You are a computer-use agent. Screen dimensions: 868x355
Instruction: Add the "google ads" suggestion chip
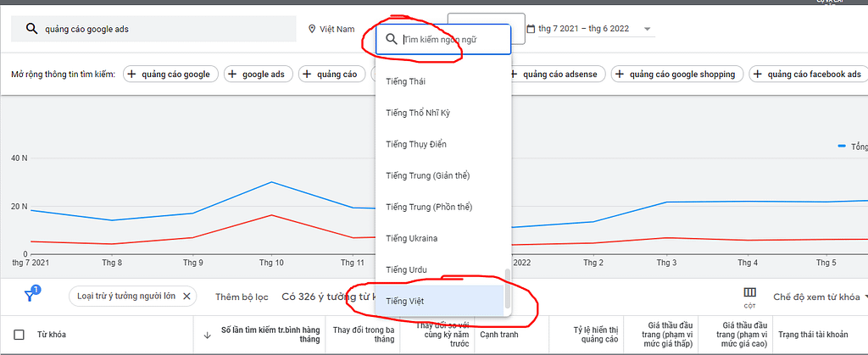pyautogui.click(x=258, y=74)
